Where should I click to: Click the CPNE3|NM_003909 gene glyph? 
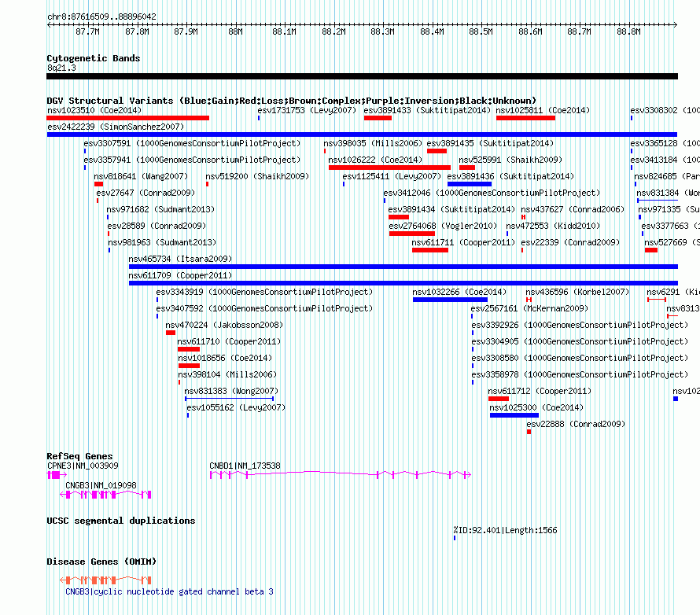tap(57, 475)
